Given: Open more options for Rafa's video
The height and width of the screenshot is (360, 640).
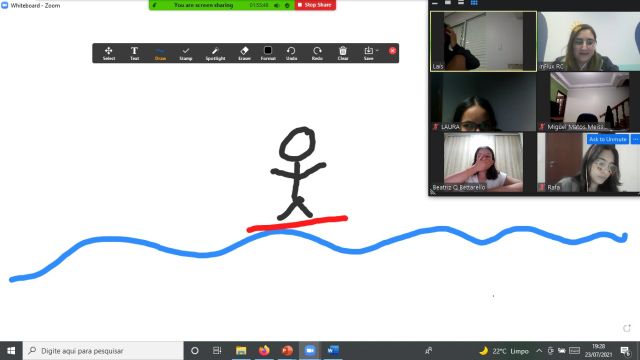Looking at the screenshot, I should click(x=635, y=139).
